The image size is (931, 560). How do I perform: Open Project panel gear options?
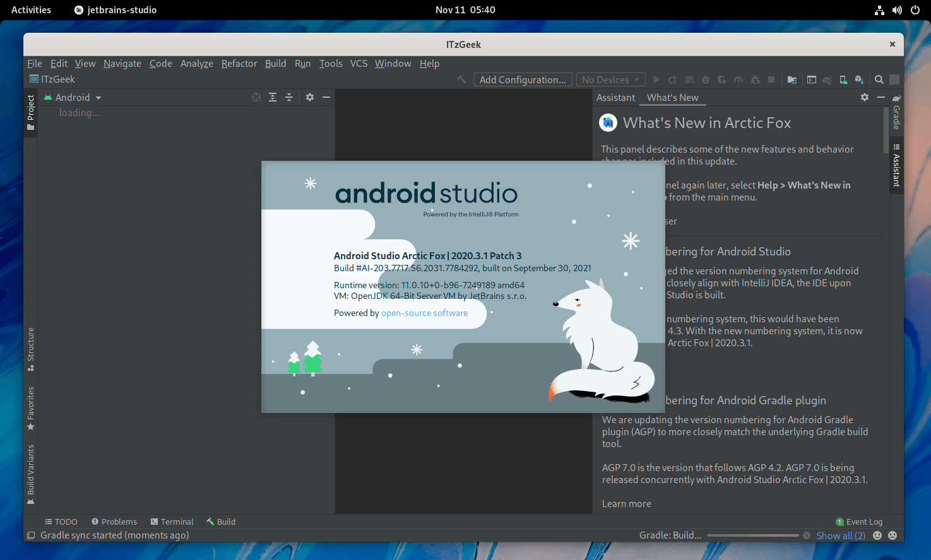(310, 97)
